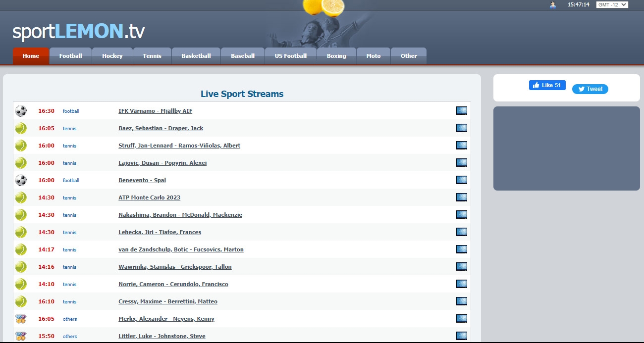
Task: Open Nakashima, Brandon - McDonald, Mackenzie link
Action: [180, 215]
